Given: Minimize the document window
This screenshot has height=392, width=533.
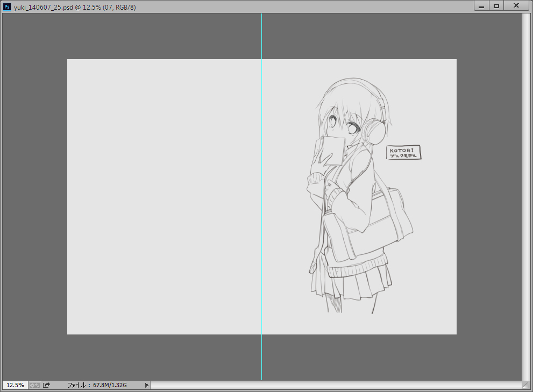Looking at the screenshot, I should [x=481, y=6].
